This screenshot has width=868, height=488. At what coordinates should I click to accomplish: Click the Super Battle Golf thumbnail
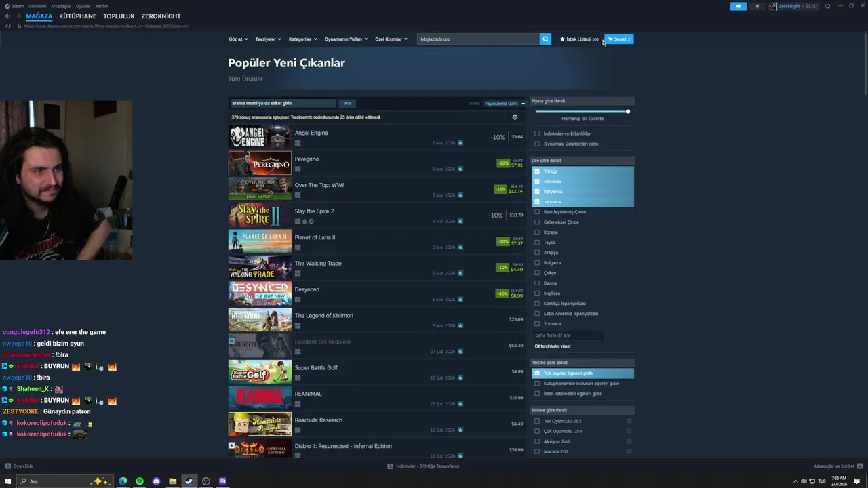(260, 372)
